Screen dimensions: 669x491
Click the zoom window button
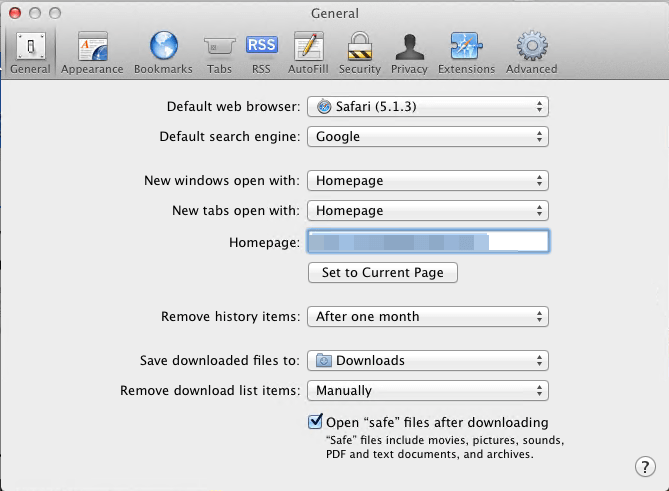55,13
